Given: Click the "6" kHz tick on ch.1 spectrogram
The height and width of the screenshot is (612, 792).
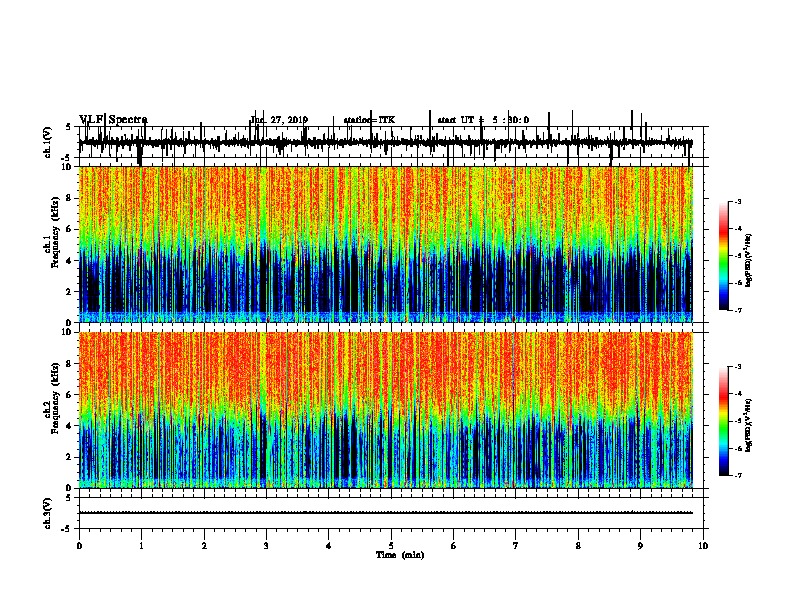Looking at the screenshot, I should pos(70,230).
